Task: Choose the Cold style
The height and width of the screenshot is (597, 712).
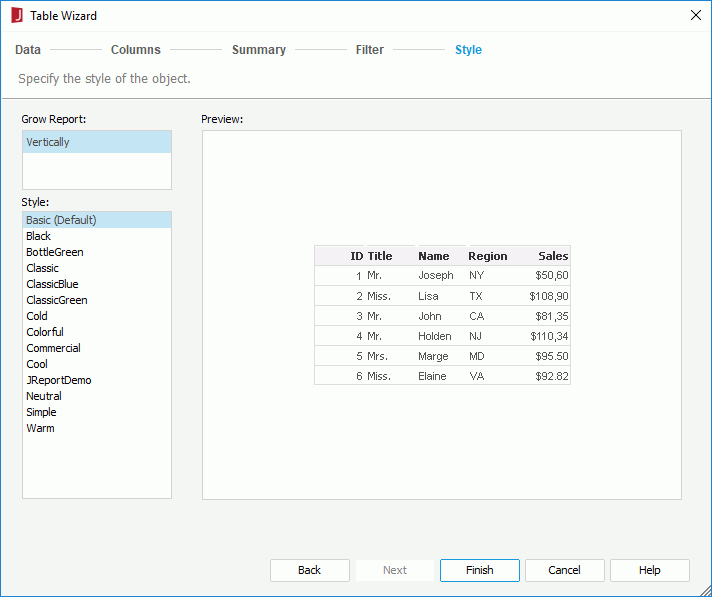Action: [x=97, y=316]
